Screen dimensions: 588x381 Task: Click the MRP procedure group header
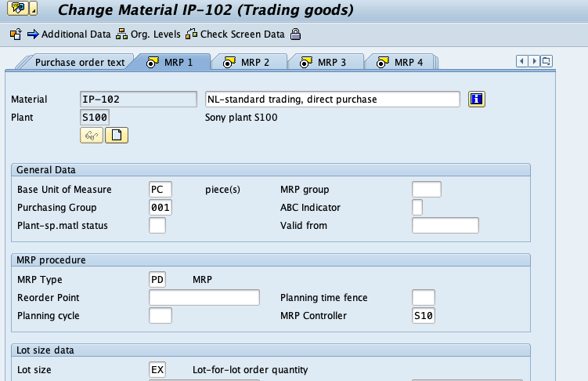click(x=271, y=259)
